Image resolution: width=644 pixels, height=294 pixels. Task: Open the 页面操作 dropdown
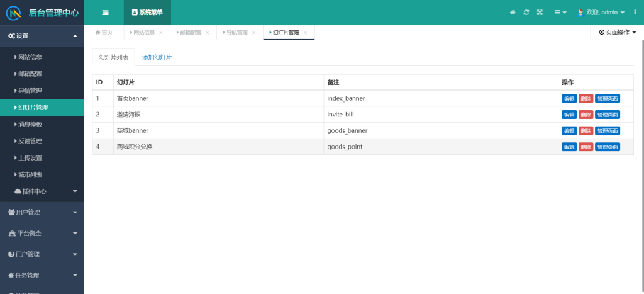point(617,32)
